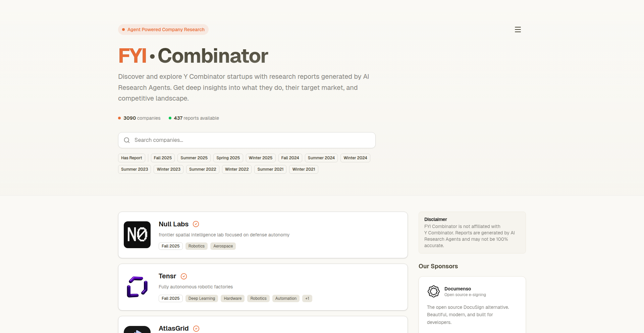This screenshot has width=644, height=333.
Task: Click the report checkmark beside Null Labs
Action: [196, 224]
